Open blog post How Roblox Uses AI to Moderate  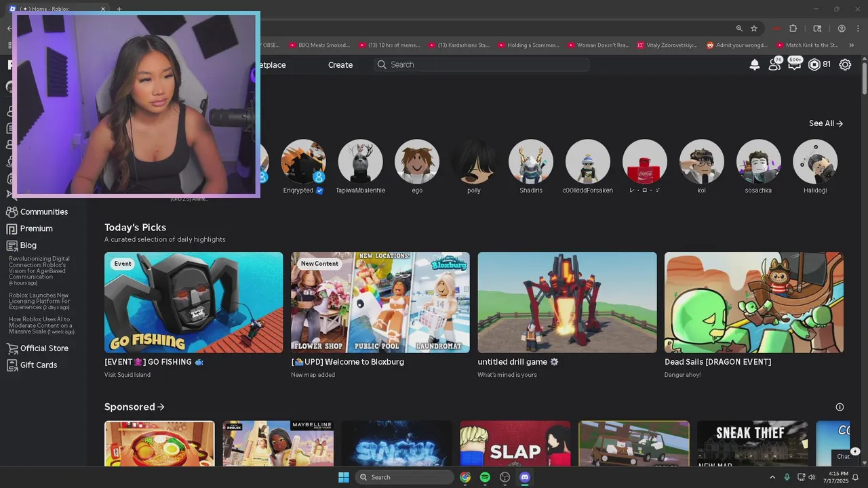coord(41,325)
